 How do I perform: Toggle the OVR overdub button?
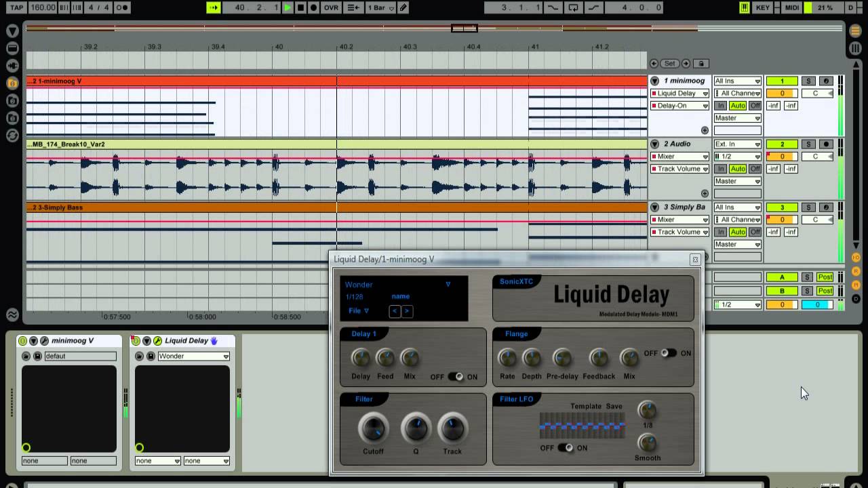pyautogui.click(x=331, y=7)
